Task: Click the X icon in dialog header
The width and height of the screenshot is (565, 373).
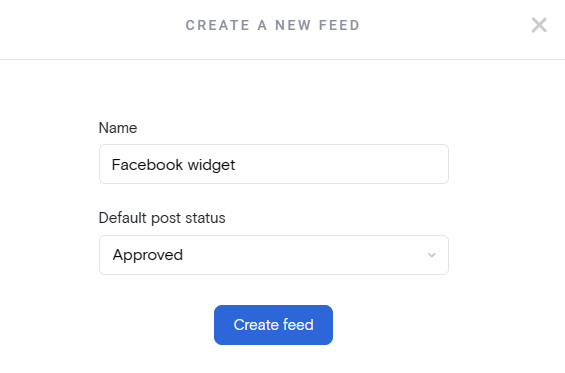Action: 539,25
